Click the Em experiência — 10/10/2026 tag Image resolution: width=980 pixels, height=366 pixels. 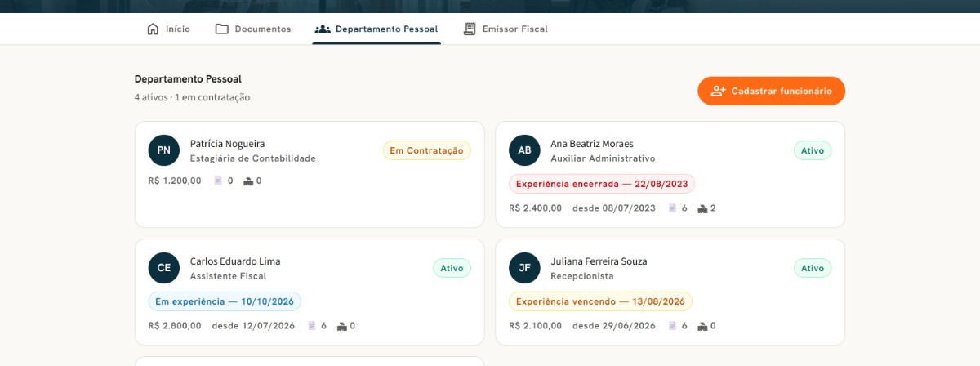pyautogui.click(x=225, y=301)
